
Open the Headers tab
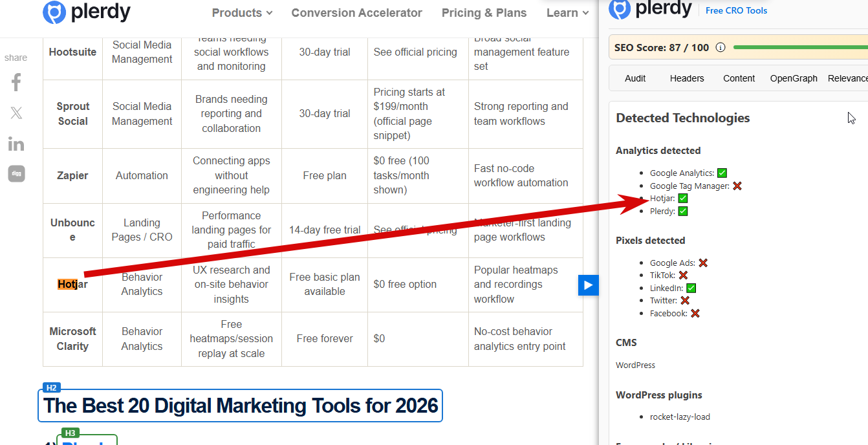click(x=687, y=78)
